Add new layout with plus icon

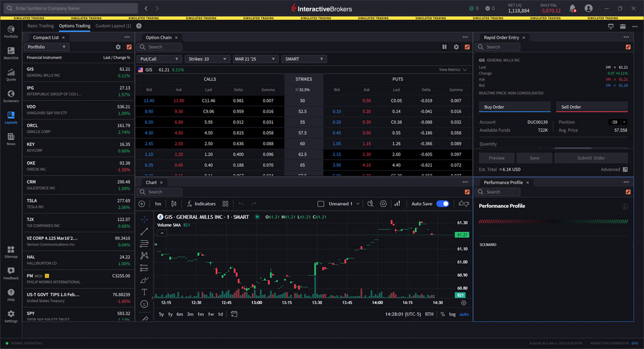click(139, 26)
